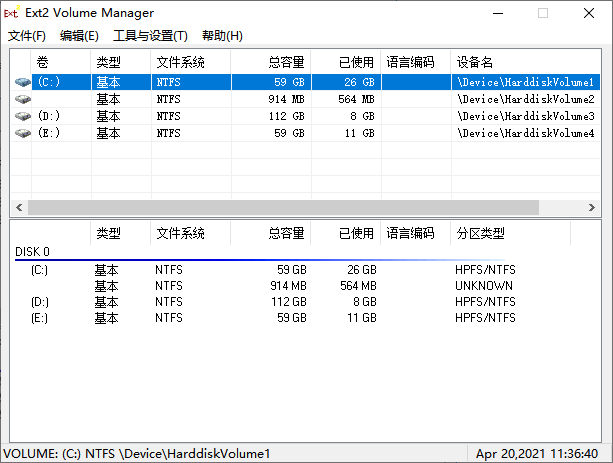Click the 分区类型 header in lower pane
This screenshot has width=613, height=463.
[x=480, y=234]
